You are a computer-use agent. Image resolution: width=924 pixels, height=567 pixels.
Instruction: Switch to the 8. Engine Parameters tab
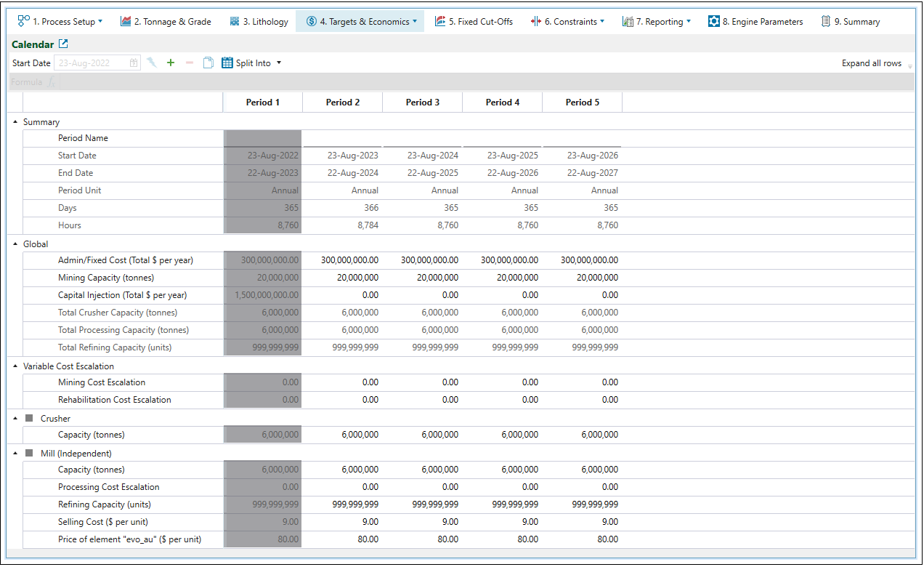(755, 22)
